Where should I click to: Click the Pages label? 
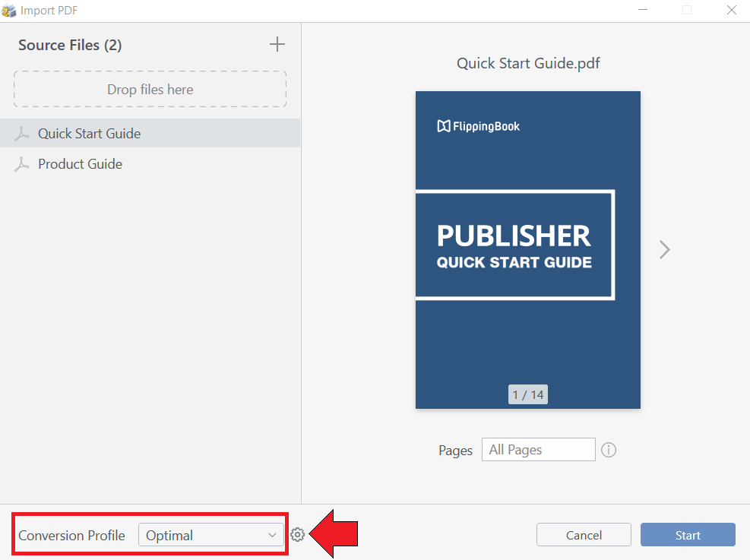(455, 451)
